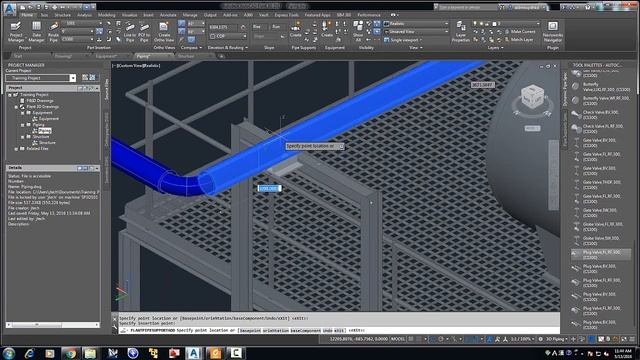Image resolution: width=640 pixels, height=360 pixels.
Task: Start the Route Pipe tool
Action: coord(53,32)
